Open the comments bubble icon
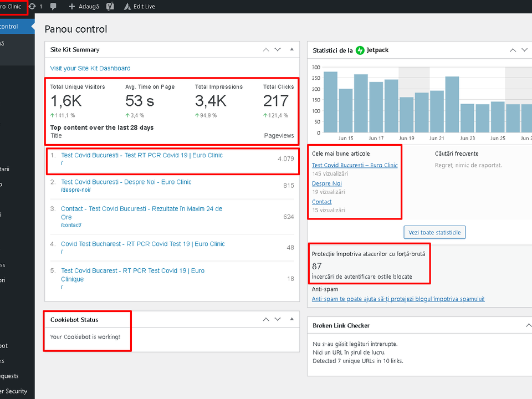Screen dimensions: 532x399 pyautogui.click(x=53, y=7)
